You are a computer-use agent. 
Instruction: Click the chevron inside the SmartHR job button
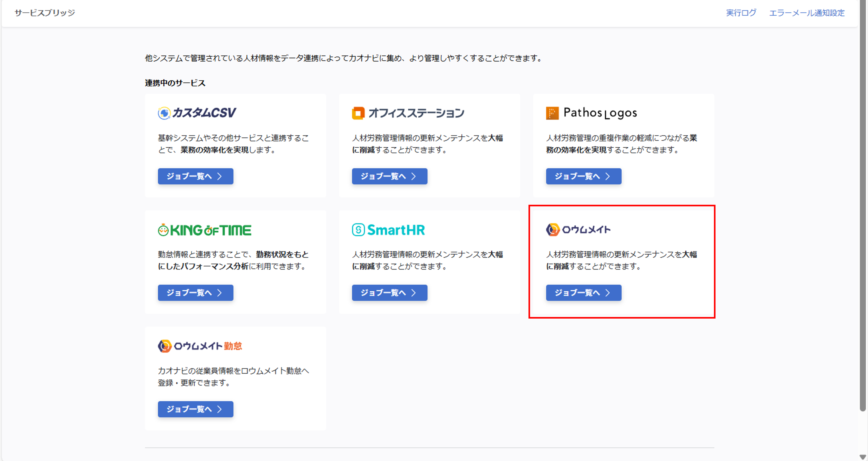pyautogui.click(x=414, y=293)
